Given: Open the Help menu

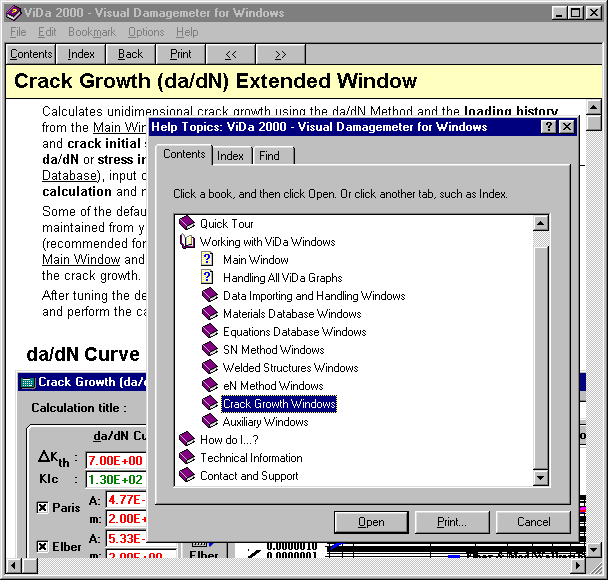Looking at the screenshot, I should coord(187,32).
